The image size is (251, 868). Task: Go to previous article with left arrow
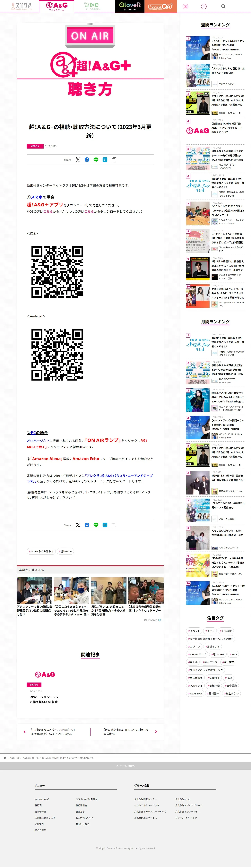pyautogui.click(x=25, y=732)
